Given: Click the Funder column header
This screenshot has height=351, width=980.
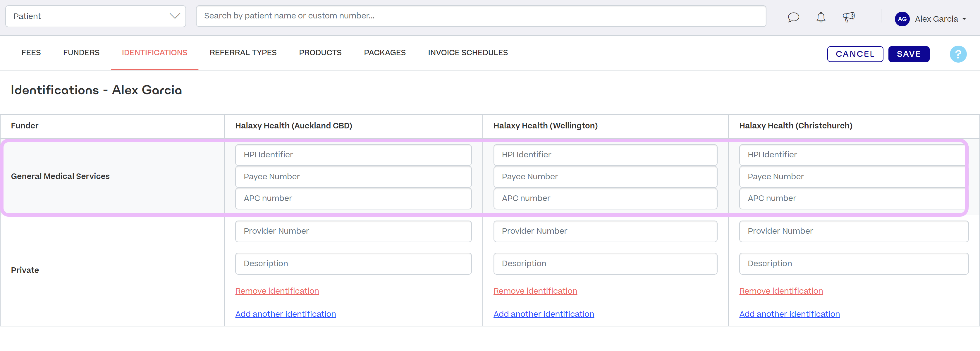Looking at the screenshot, I should click(x=25, y=126).
